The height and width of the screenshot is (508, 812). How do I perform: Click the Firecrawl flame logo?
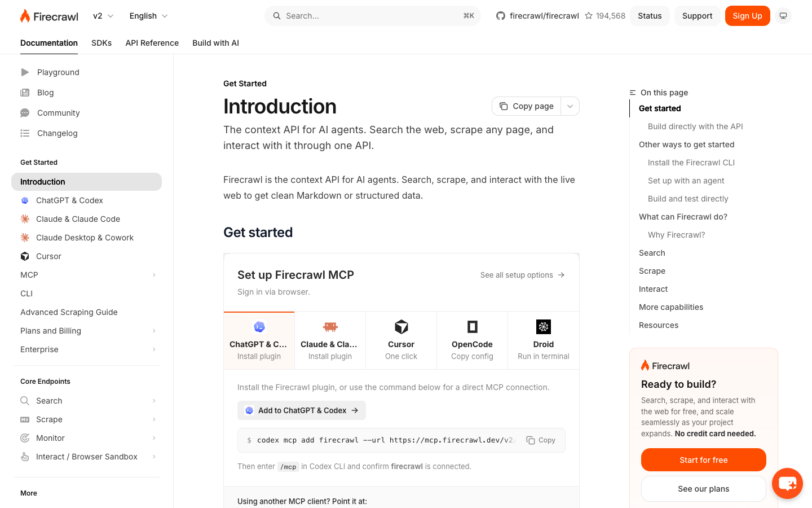[x=49, y=16]
